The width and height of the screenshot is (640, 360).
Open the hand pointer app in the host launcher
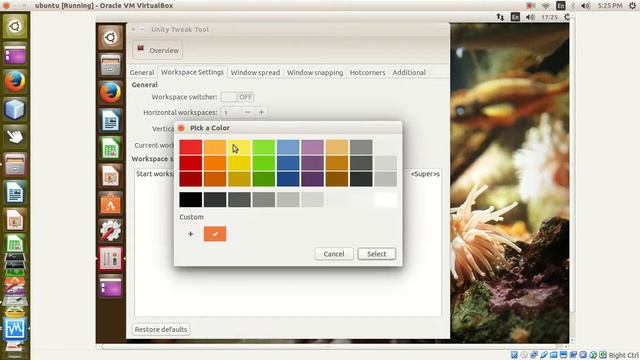pos(15,136)
